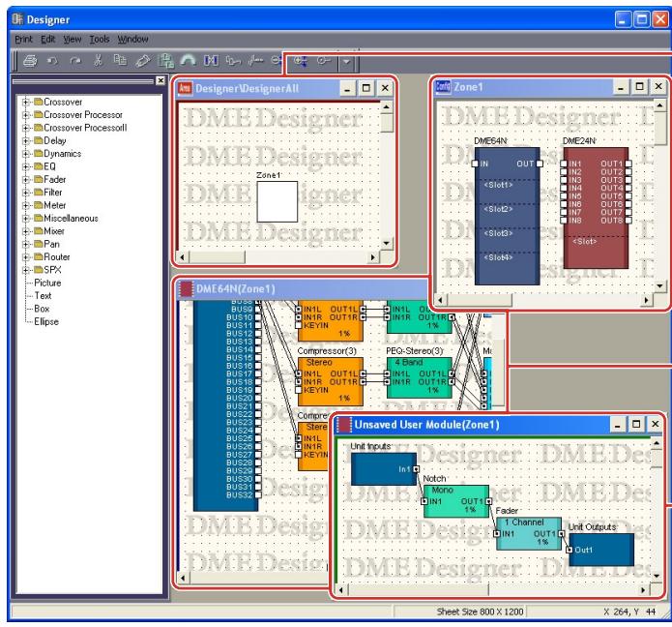Expand the SPX folder node
Image resolution: width=672 pixels, height=627 pixels.
point(26,270)
